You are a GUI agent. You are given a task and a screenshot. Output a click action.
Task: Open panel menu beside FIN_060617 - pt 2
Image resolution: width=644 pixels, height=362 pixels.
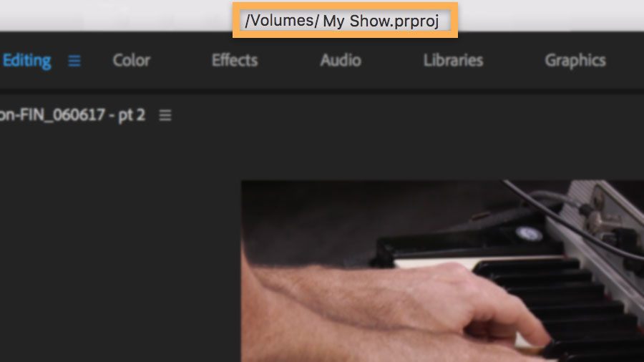165,115
